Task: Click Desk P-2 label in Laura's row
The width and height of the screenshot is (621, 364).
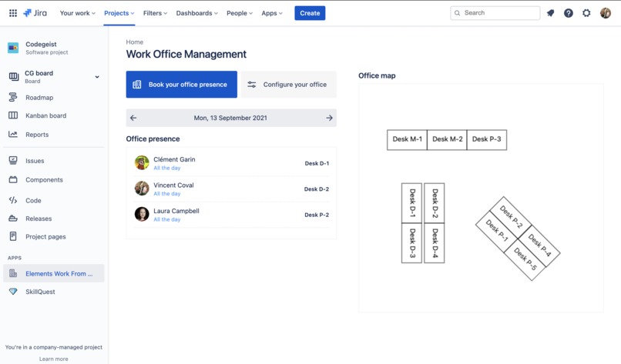Action: click(x=317, y=215)
